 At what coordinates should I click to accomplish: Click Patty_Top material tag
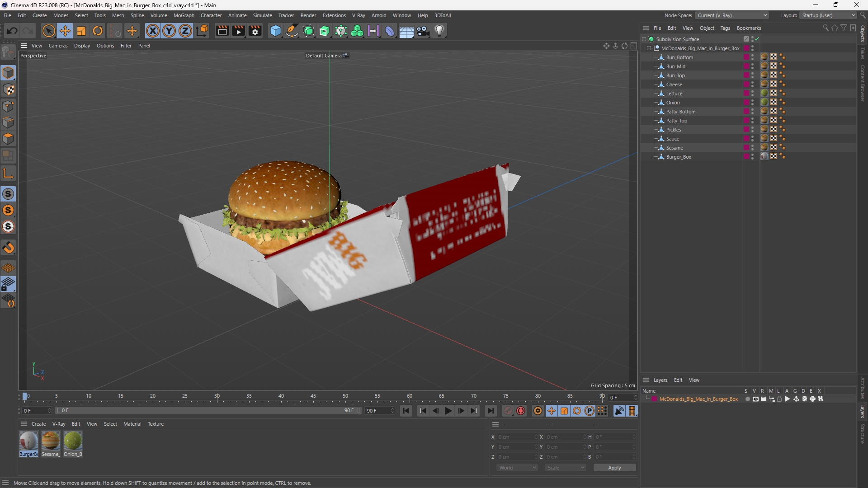pos(764,121)
